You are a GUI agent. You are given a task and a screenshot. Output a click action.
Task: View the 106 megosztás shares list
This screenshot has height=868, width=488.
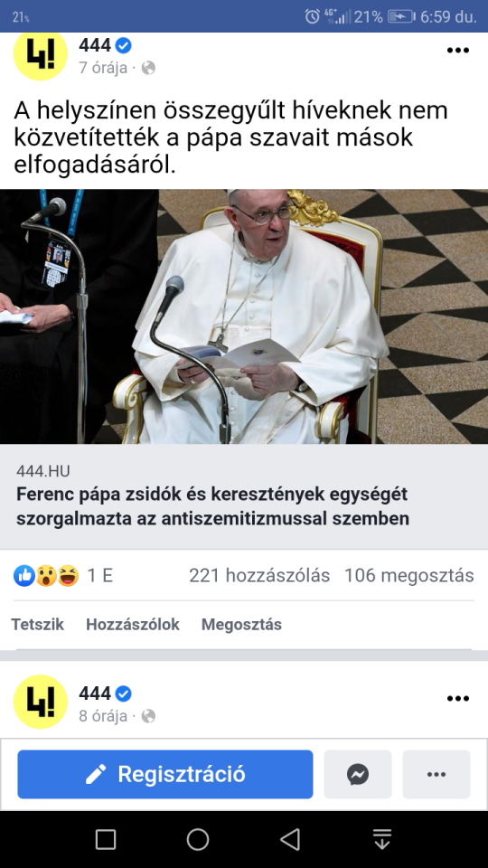point(409,576)
